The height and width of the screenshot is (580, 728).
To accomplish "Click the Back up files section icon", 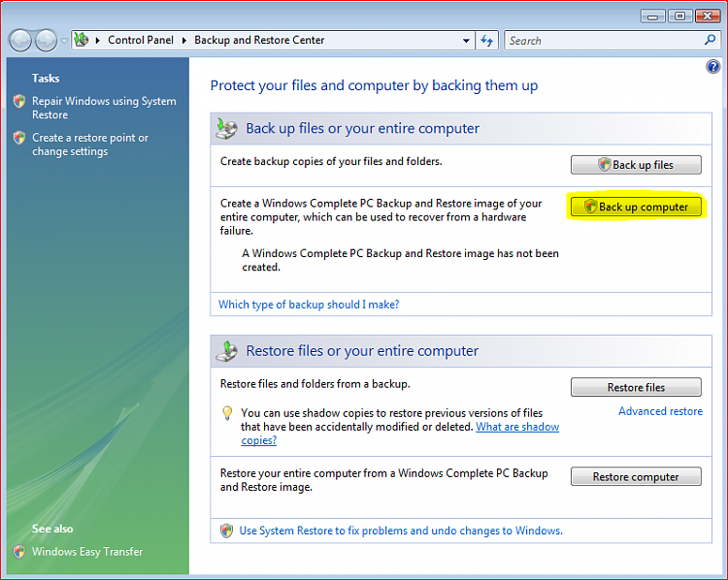I will point(226,129).
